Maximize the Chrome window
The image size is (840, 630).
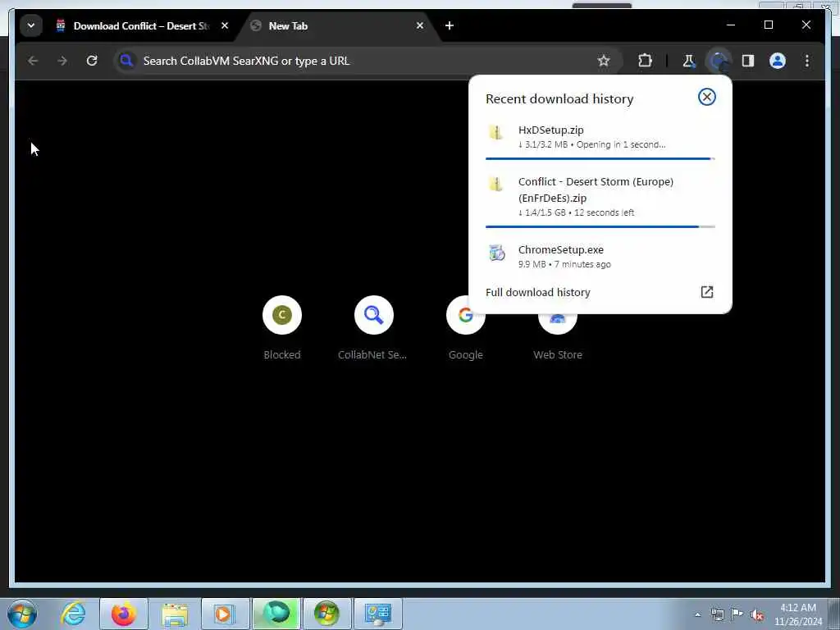(x=768, y=25)
